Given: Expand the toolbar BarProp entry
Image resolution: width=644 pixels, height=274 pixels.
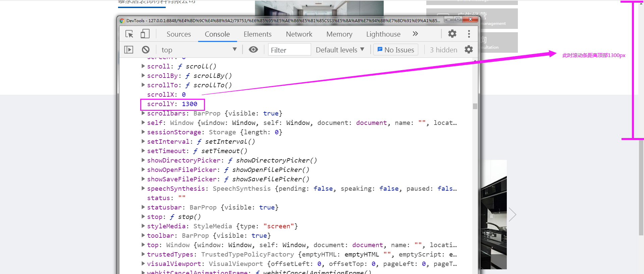Looking at the screenshot, I should click(143, 235).
